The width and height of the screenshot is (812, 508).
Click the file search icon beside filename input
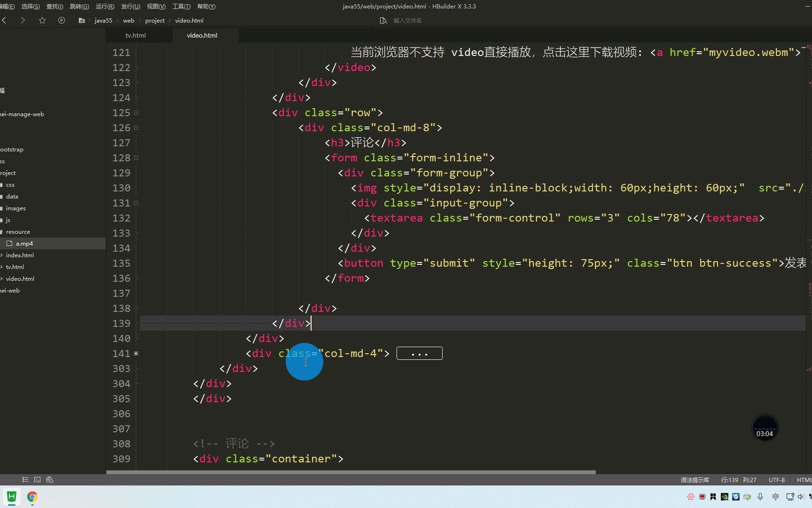click(x=383, y=20)
